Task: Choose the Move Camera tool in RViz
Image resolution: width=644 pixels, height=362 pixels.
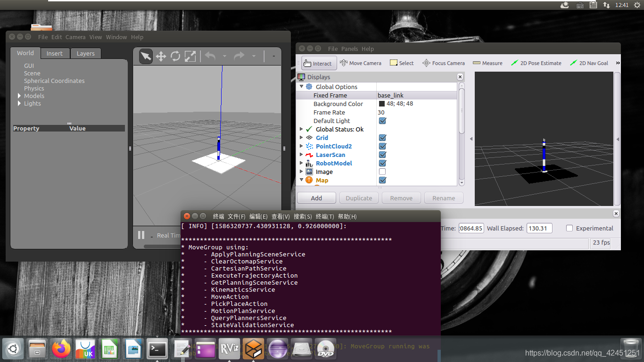Action: tap(361, 63)
